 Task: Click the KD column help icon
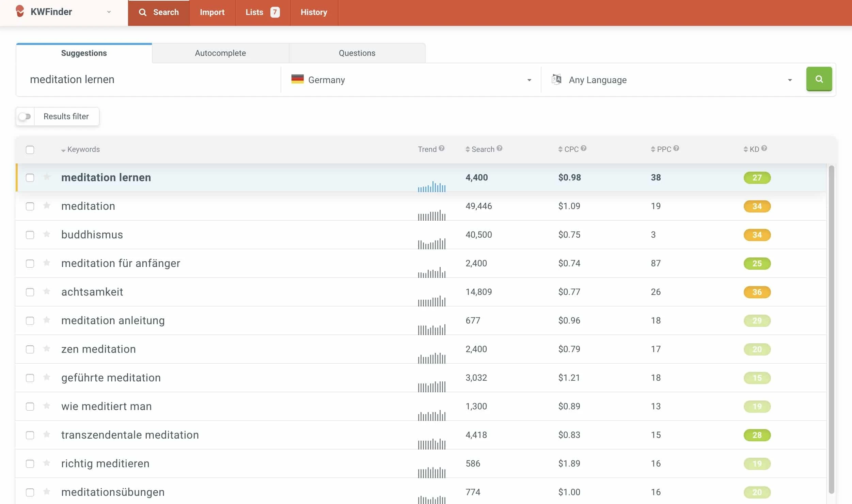click(x=764, y=148)
